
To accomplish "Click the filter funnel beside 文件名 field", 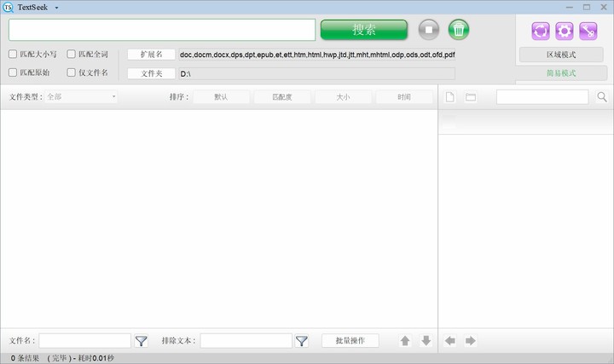I will (x=142, y=340).
